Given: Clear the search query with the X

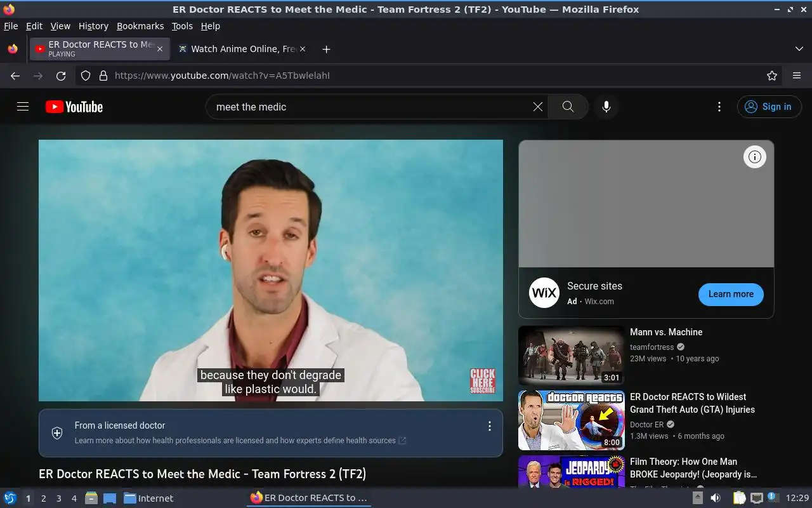Looking at the screenshot, I should coord(538,107).
